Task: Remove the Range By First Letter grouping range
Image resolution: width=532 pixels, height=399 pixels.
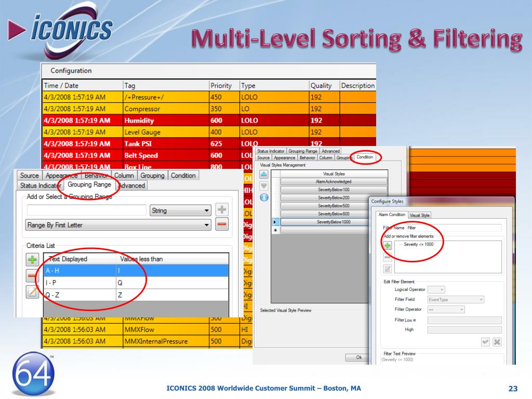Action: click(x=222, y=224)
